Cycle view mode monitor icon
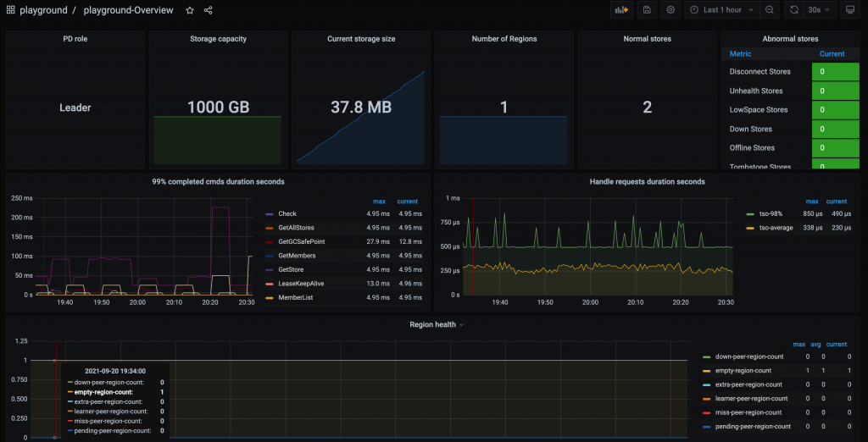Screen dimensions: 868x442 coord(849,9)
